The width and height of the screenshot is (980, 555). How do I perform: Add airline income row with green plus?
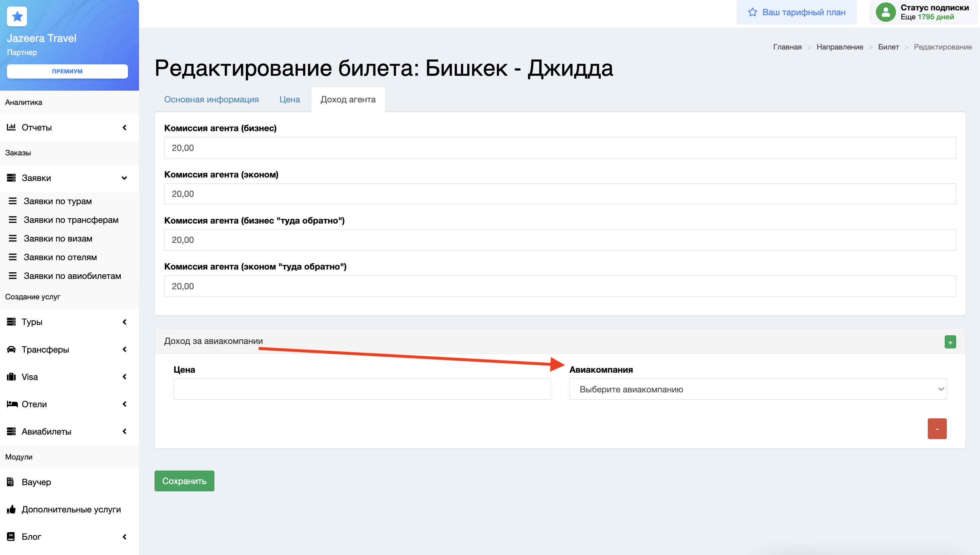(950, 342)
